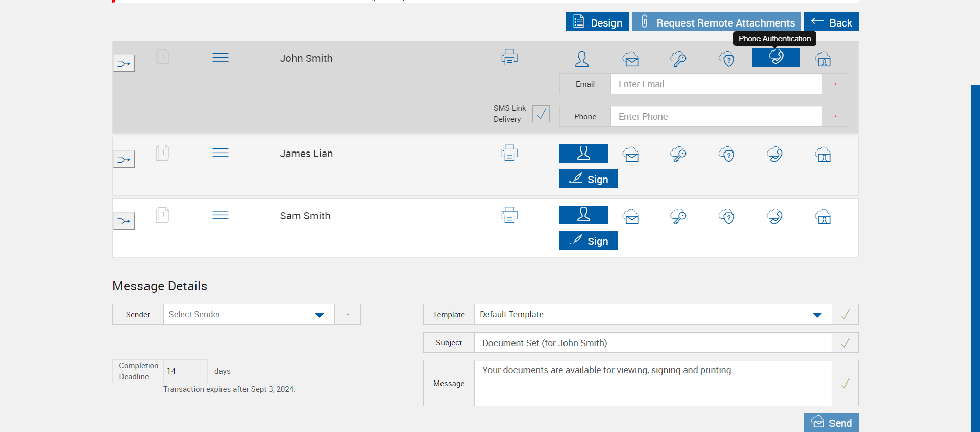Image resolution: width=980 pixels, height=432 pixels.
Task: Click the merge arrow button for John Smith
Action: 124,64
